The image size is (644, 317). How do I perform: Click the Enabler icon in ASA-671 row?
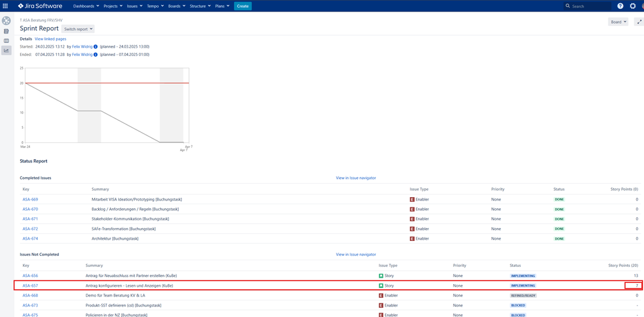pyautogui.click(x=412, y=219)
